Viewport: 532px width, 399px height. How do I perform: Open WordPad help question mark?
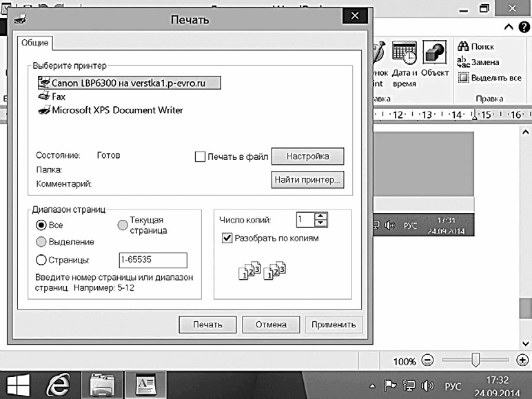click(524, 27)
